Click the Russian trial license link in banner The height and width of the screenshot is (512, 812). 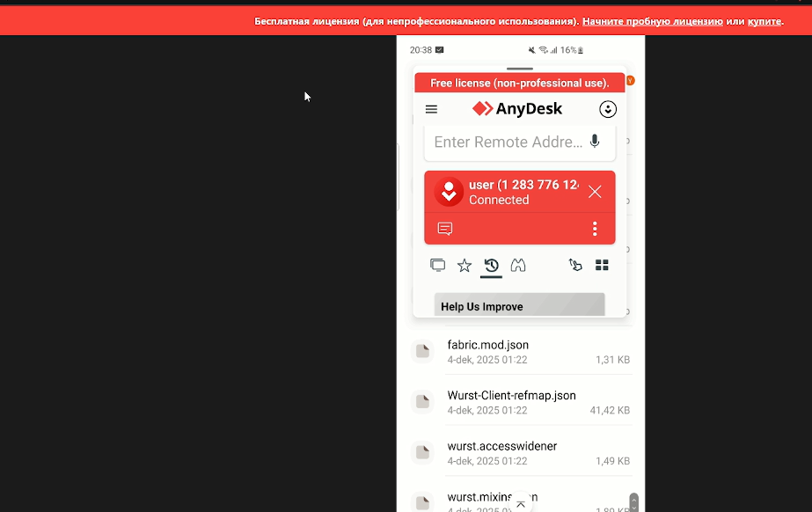652,20
